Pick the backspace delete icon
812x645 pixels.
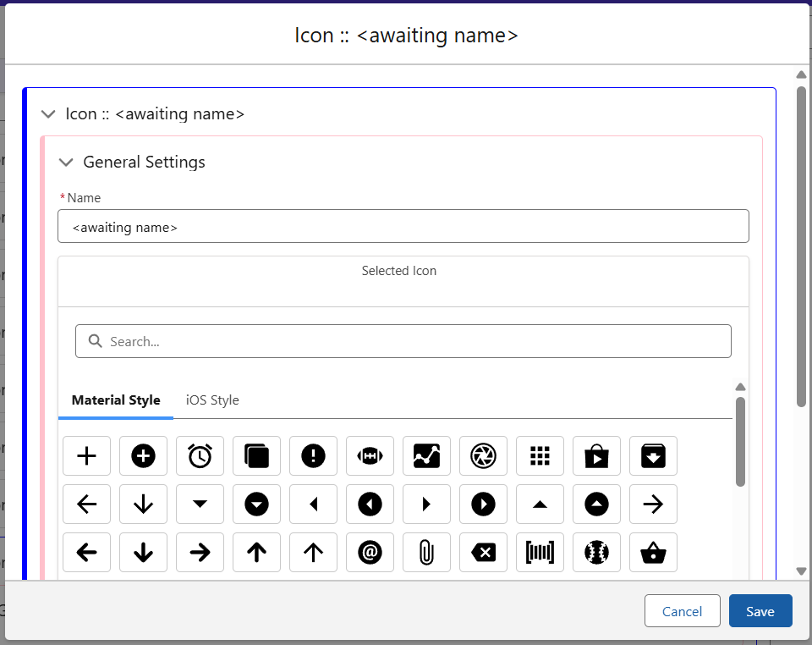[483, 553]
